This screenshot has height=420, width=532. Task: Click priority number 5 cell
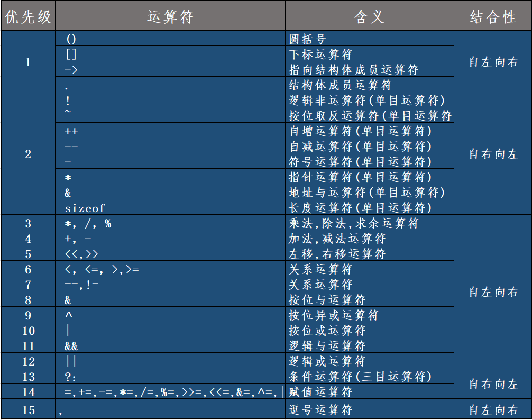(28, 253)
